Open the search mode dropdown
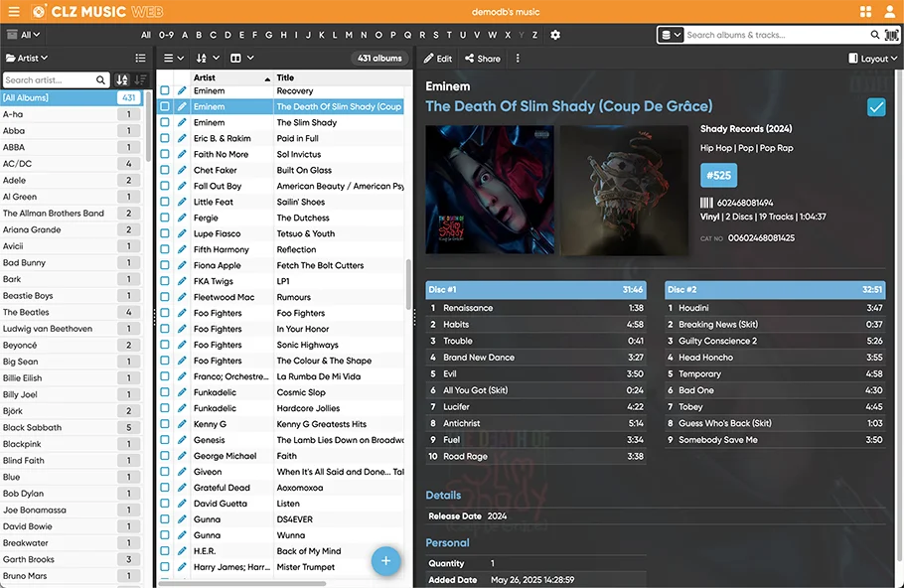 click(671, 35)
